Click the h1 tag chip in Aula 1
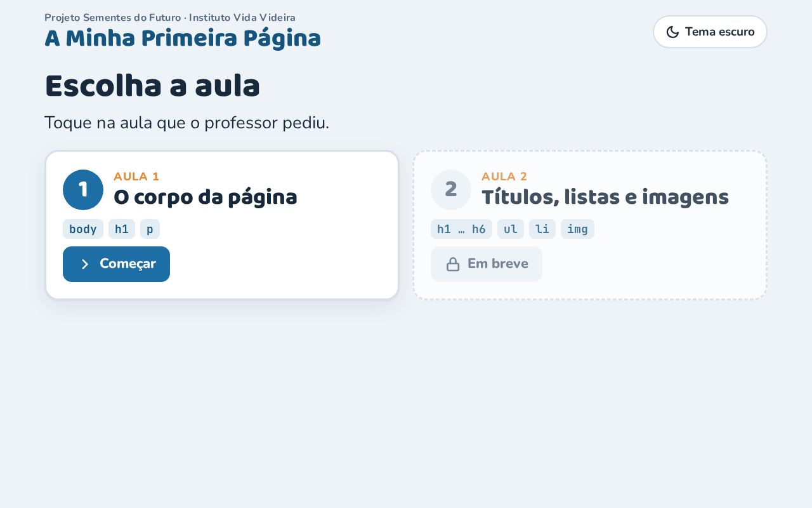 [x=122, y=229]
